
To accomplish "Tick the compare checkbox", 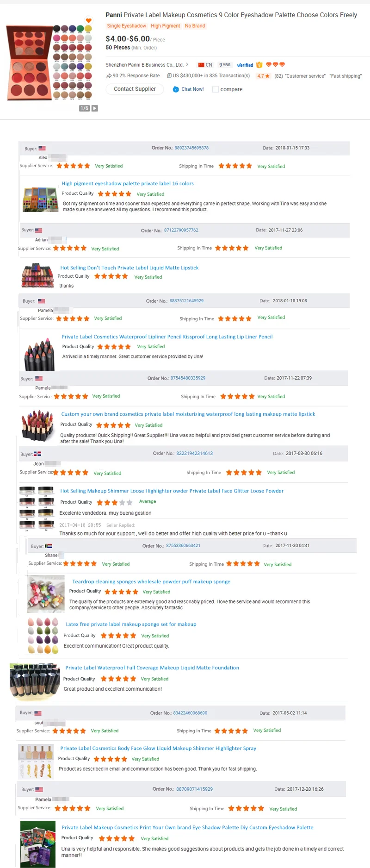I will [215, 89].
